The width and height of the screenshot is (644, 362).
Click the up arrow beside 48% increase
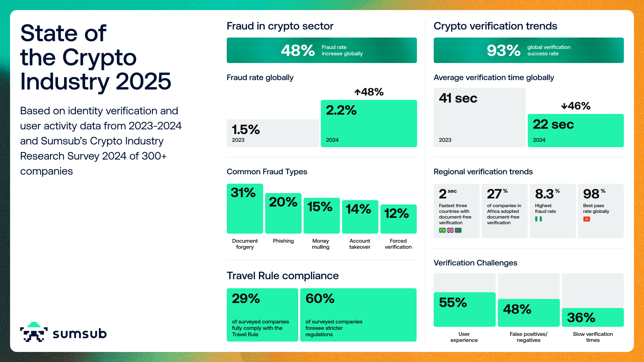point(358,92)
